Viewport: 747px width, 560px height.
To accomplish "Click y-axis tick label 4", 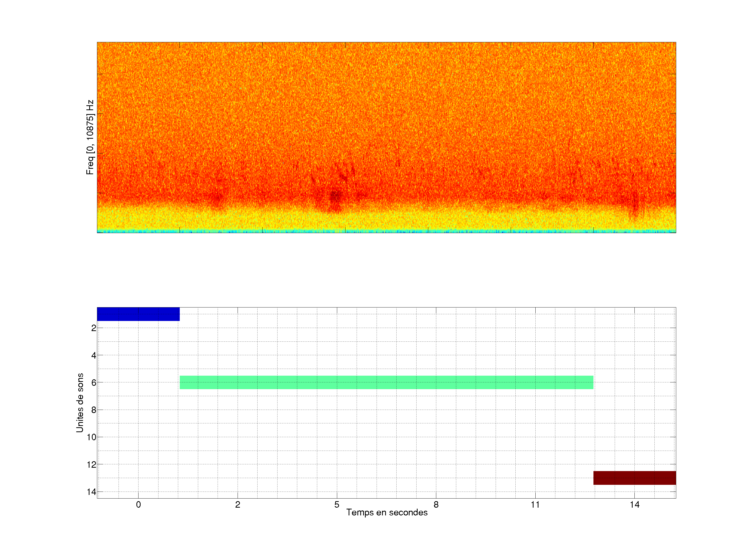I will click(x=94, y=355).
